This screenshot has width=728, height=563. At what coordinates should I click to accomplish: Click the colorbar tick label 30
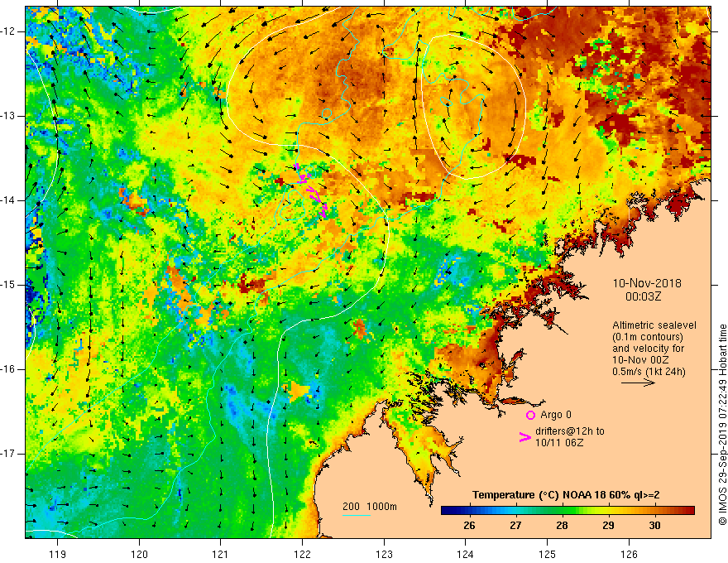(x=654, y=526)
